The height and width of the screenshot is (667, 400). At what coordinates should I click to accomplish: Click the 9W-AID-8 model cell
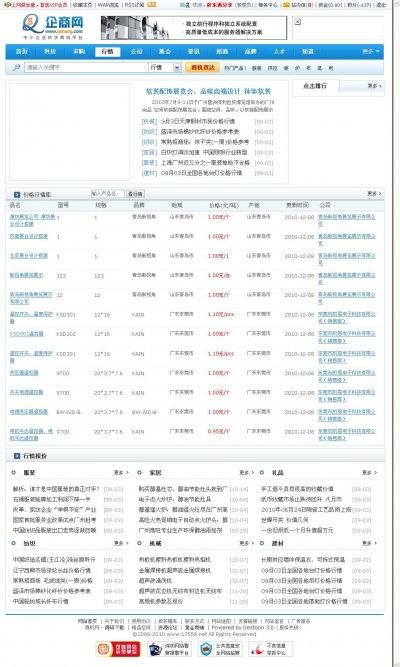68,412
